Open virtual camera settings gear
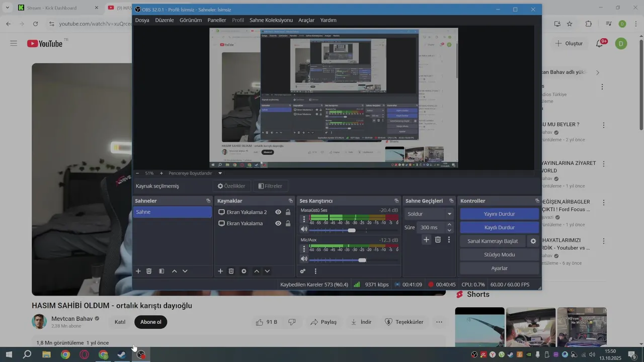The height and width of the screenshot is (362, 644). [x=533, y=241]
